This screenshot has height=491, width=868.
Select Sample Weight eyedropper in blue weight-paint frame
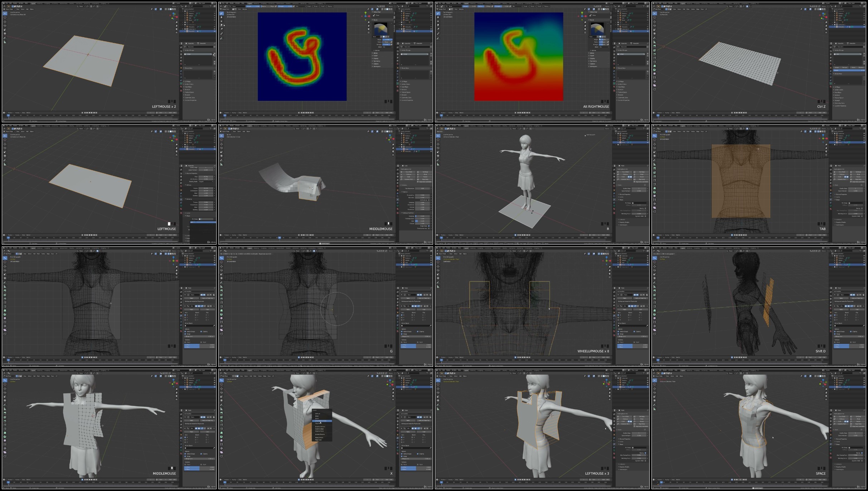point(222,33)
